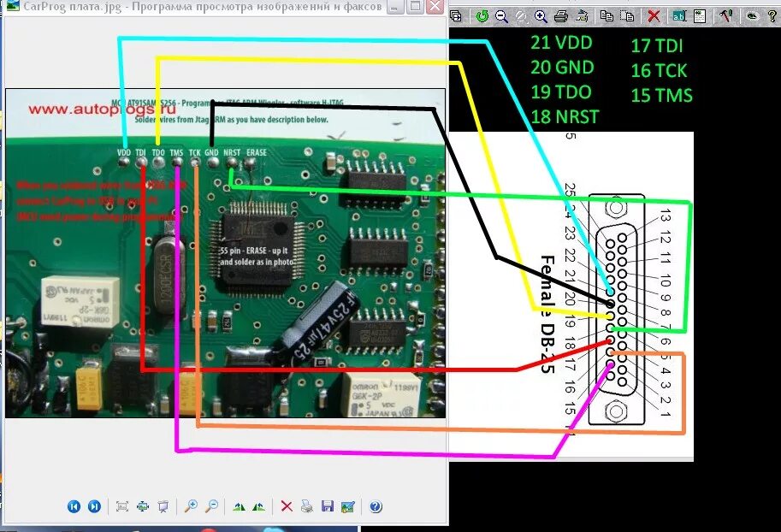Click the printer icon in the right window
This screenshot has height=532, width=781.
pos(561,16)
